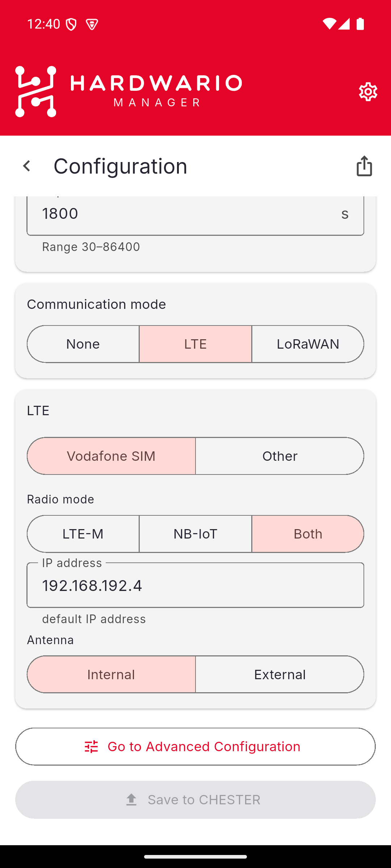Tap the sliders icon in Advanced Configuration button

coord(91,747)
